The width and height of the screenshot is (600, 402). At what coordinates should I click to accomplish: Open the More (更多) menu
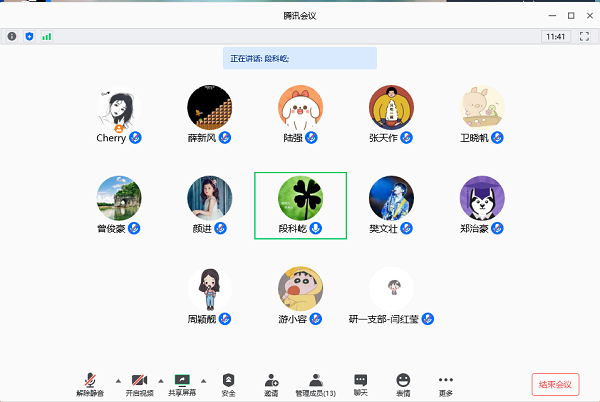(446, 384)
